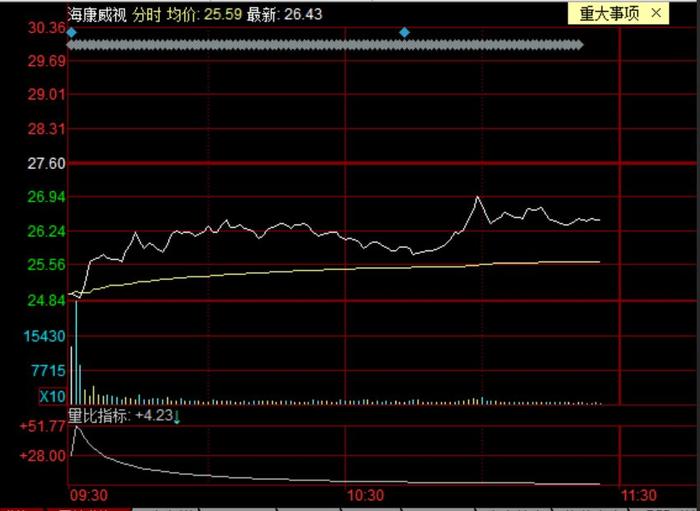Screen dimensions: 700x511
Task: Click the 海康威视 stock name
Action: 97,14
